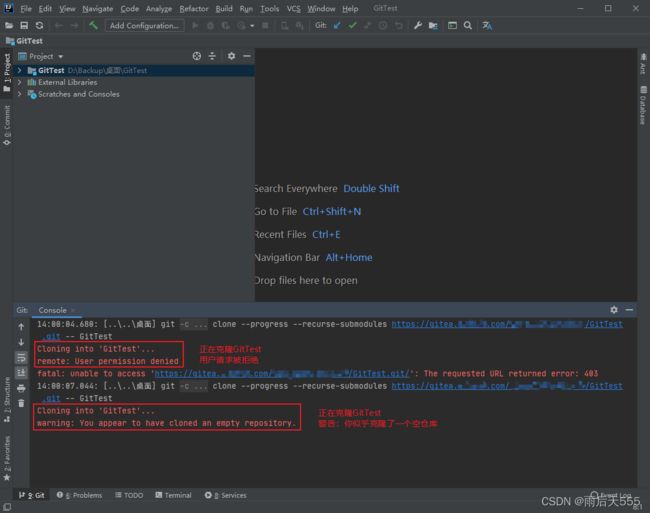
Task: Open the VCS menu
Action: pos(293,9)
